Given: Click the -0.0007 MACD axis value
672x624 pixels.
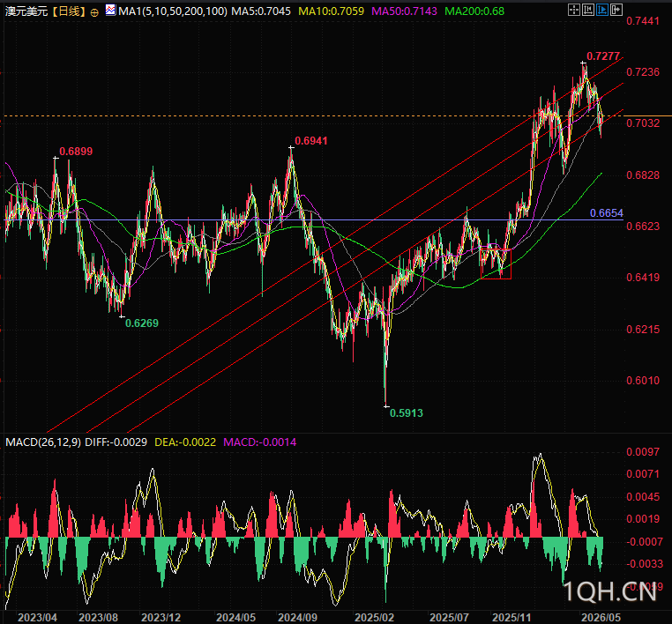Looking at the screenshot, I should click(644, 542).
